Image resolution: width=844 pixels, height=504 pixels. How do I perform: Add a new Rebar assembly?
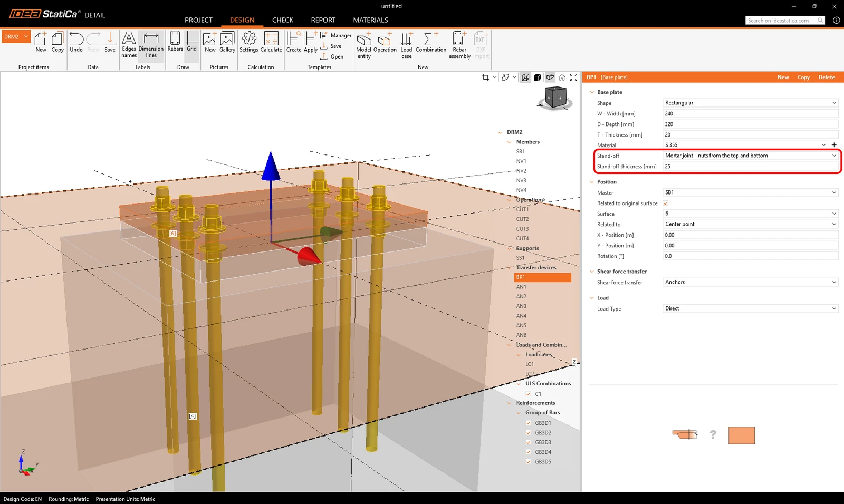pos(459,45)
